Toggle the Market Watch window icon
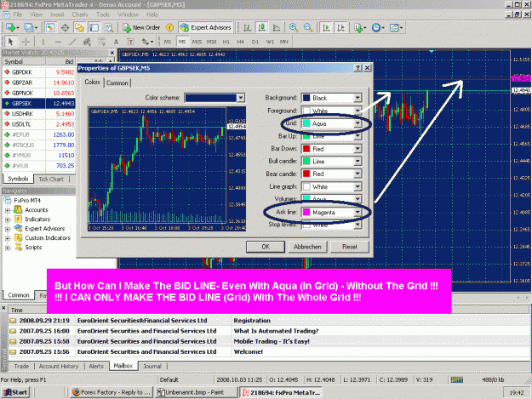532x399 pixels. 50,27
